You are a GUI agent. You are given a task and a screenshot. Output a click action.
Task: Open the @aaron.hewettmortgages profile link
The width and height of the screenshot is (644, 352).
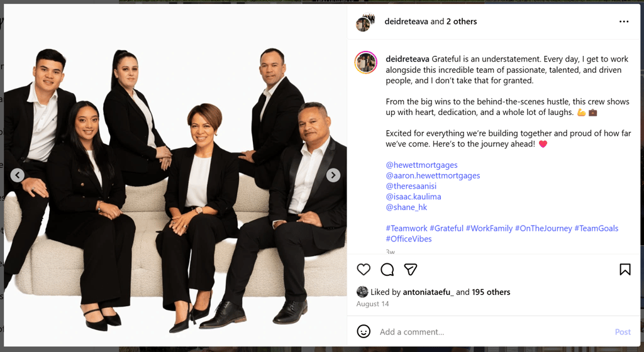coord(433,175)
